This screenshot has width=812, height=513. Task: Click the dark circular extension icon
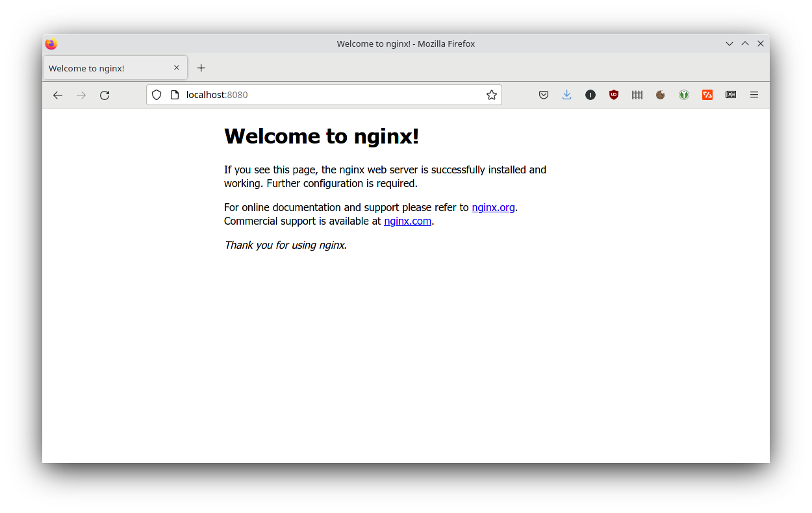point(590,95)
